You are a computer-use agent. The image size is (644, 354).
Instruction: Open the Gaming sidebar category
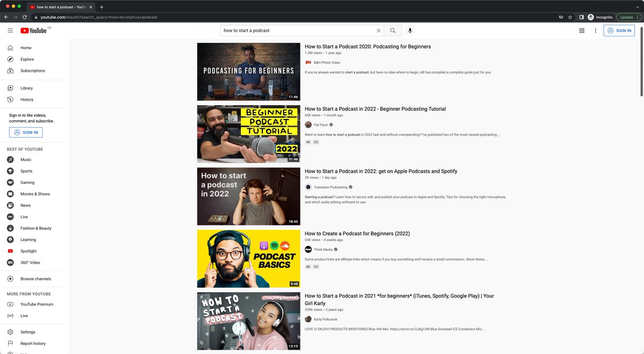(27, 182)
